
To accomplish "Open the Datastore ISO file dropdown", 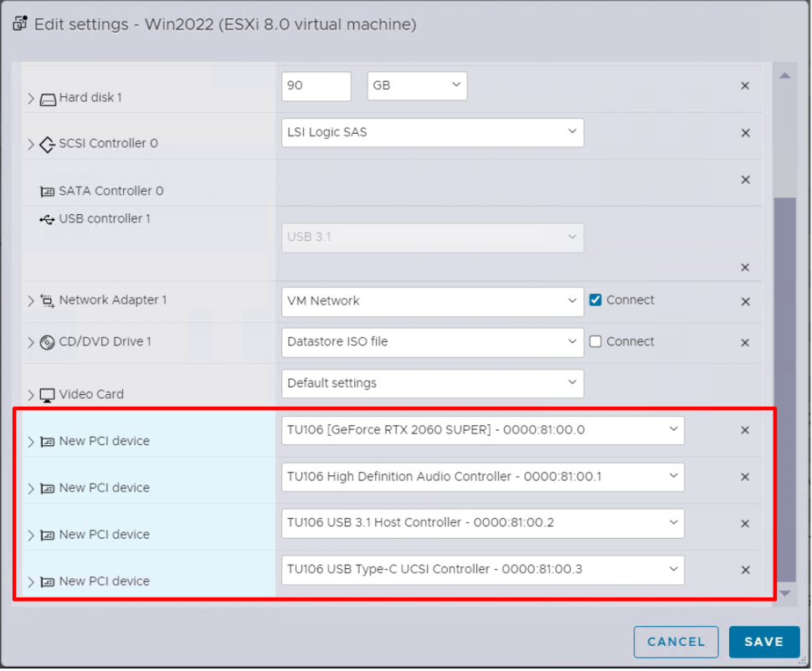I will point(432,341).
